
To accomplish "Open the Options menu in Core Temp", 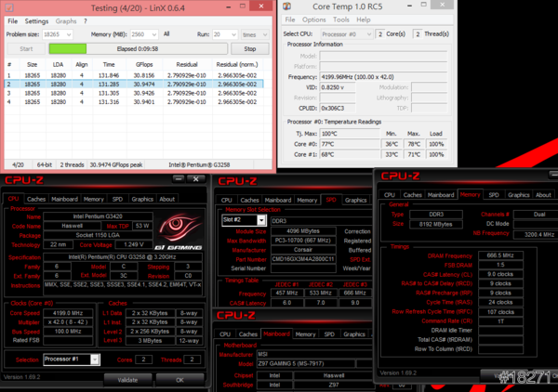I will [x=313, y=20].
